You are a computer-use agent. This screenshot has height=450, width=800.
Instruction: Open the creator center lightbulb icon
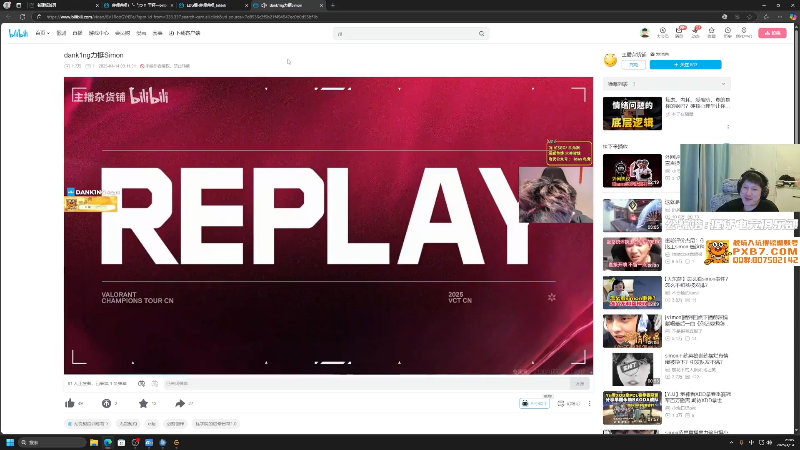744,32
